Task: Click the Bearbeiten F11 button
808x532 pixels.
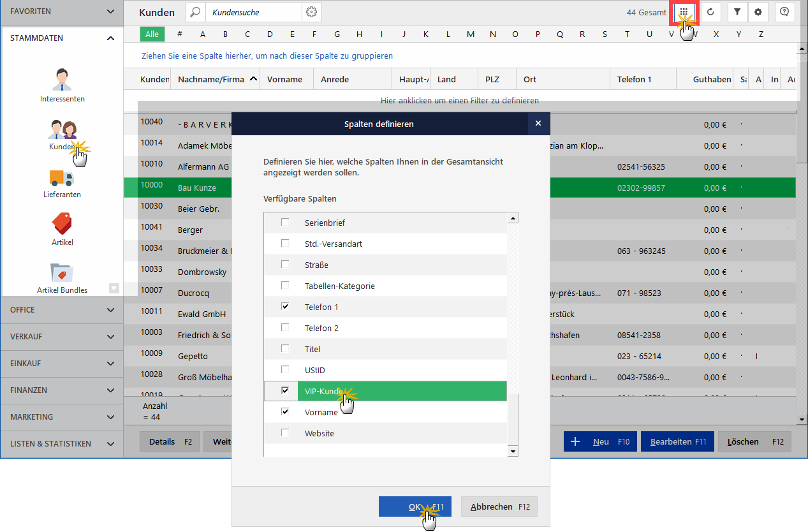Action: [x=679, y=441]
